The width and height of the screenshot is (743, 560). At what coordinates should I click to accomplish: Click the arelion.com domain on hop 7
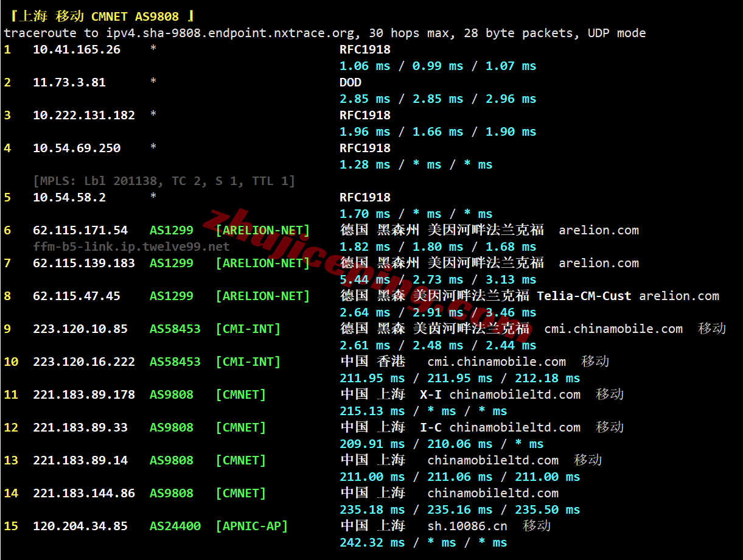pyautogui.click(x=599, y=263)
